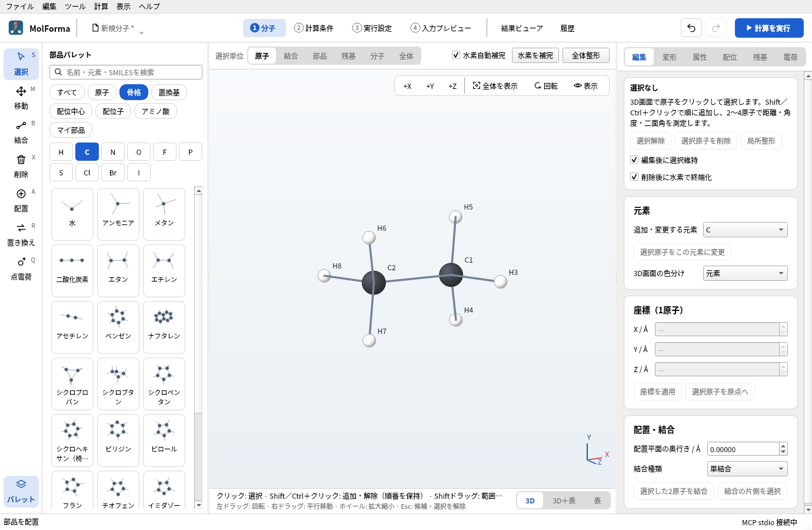The height and width of the screenshot is (530, 812).
Task: Select element N in palette
Action: (113, 152)
